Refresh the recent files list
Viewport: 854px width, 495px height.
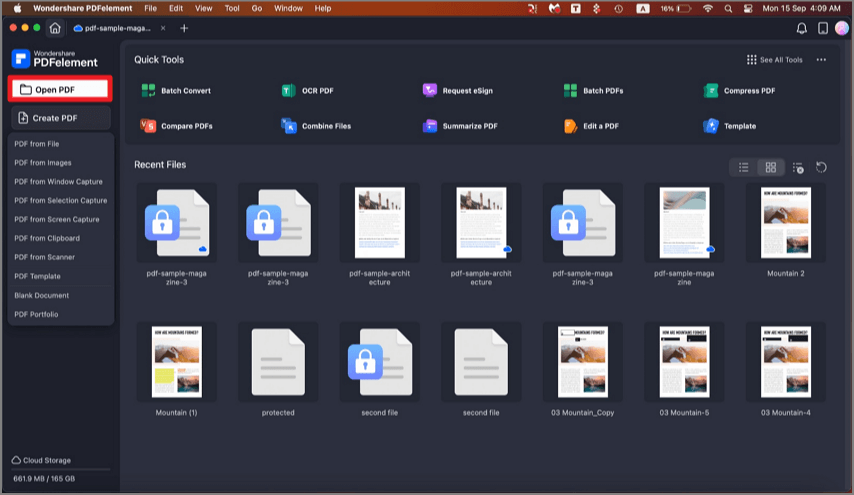point(821,168)
